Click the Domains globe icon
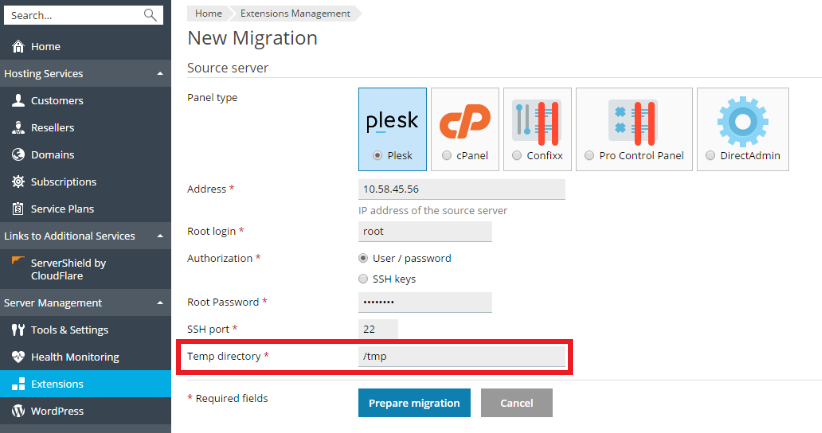Image resolution: width=822 pixels, height=433 pixels. coord(17,155)
